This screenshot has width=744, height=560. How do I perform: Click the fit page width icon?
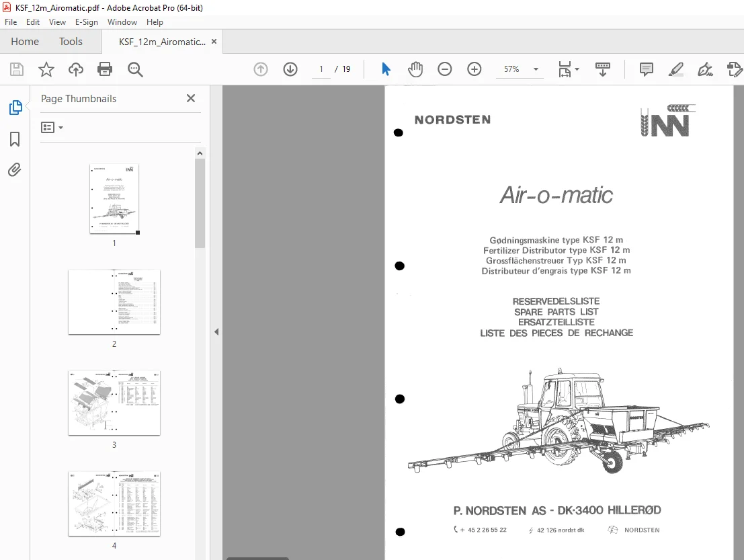pyautogui.click(x=565, y=69)
